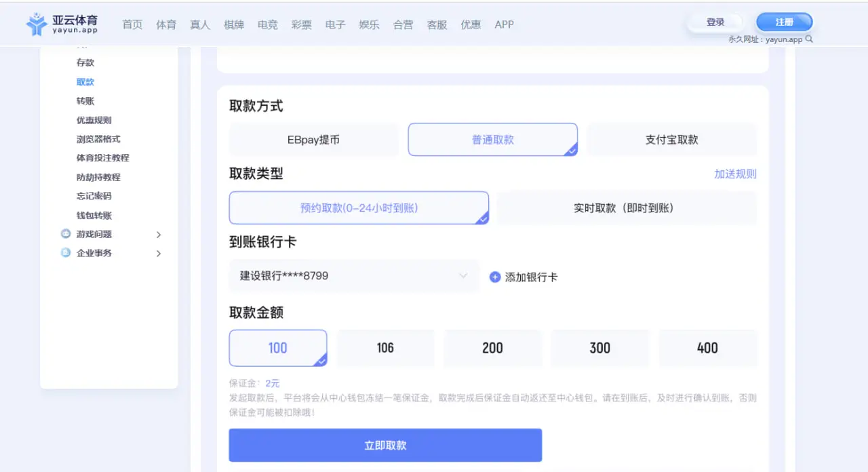Open 客服 in the top navigation
868x472 pixels.
pos(437,24)
